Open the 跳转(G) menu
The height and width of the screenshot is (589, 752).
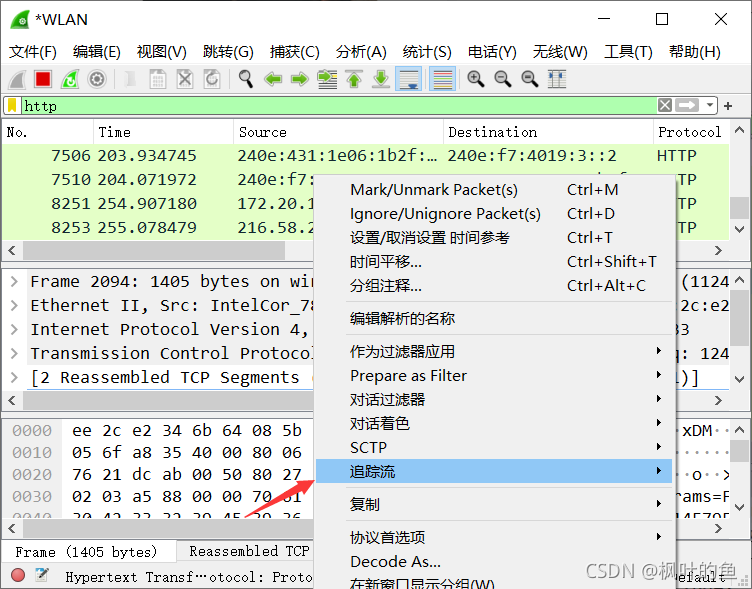click(x=228, y=52)
